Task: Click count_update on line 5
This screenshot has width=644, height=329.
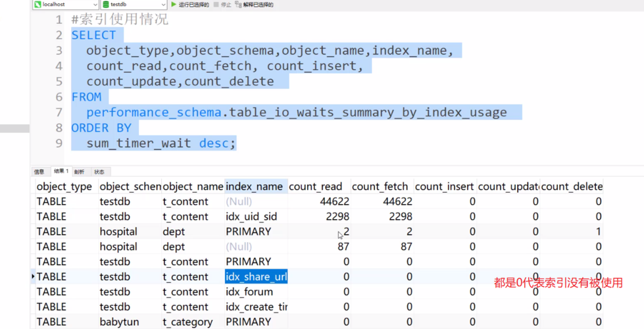Action: [132, 82]
